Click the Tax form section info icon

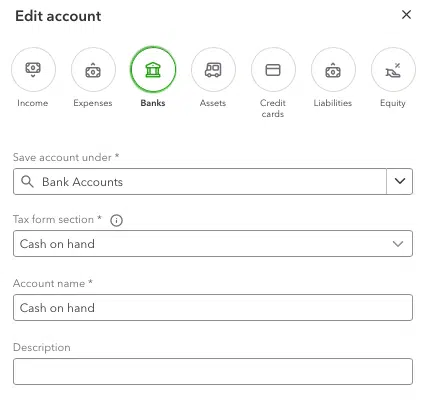click(116, 220)
